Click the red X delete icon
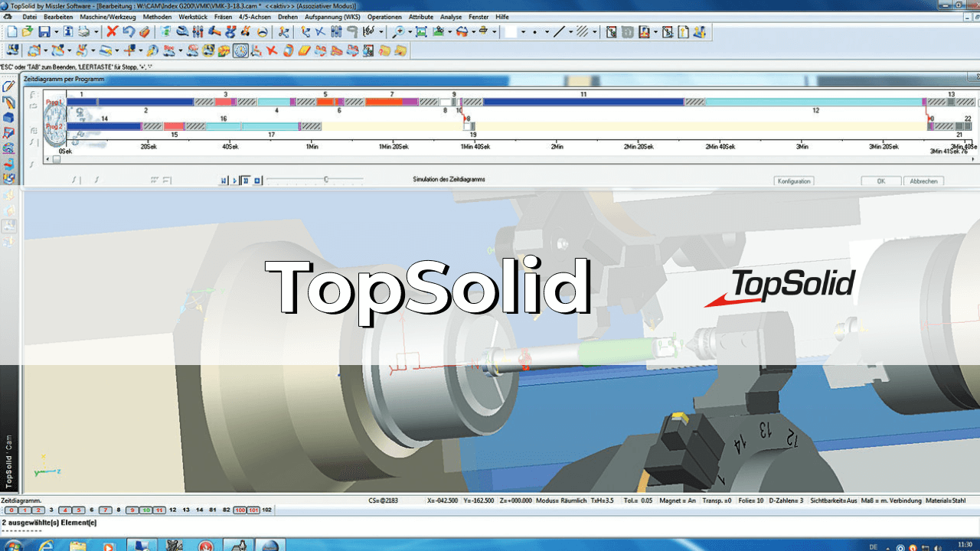This screenshot has width=980, height=551. [x=112, y=32]
